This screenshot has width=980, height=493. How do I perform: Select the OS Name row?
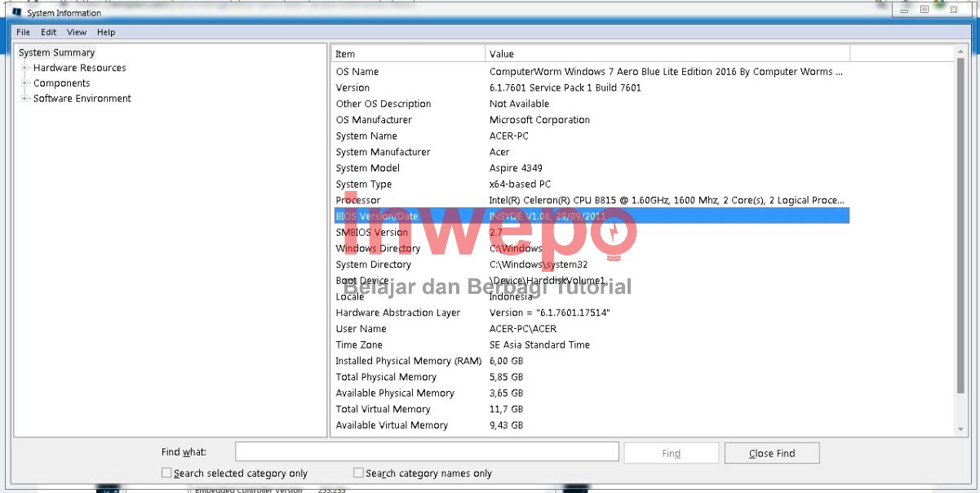(x=591, y=72)
